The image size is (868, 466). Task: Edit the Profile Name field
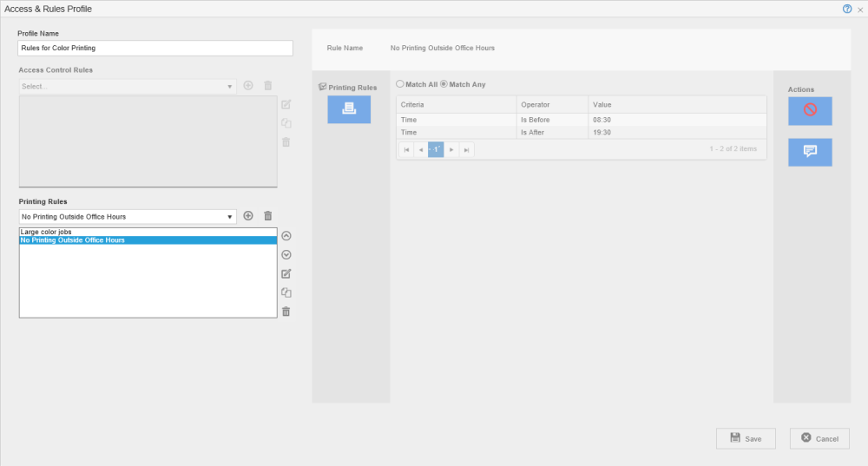coord(155,48)
